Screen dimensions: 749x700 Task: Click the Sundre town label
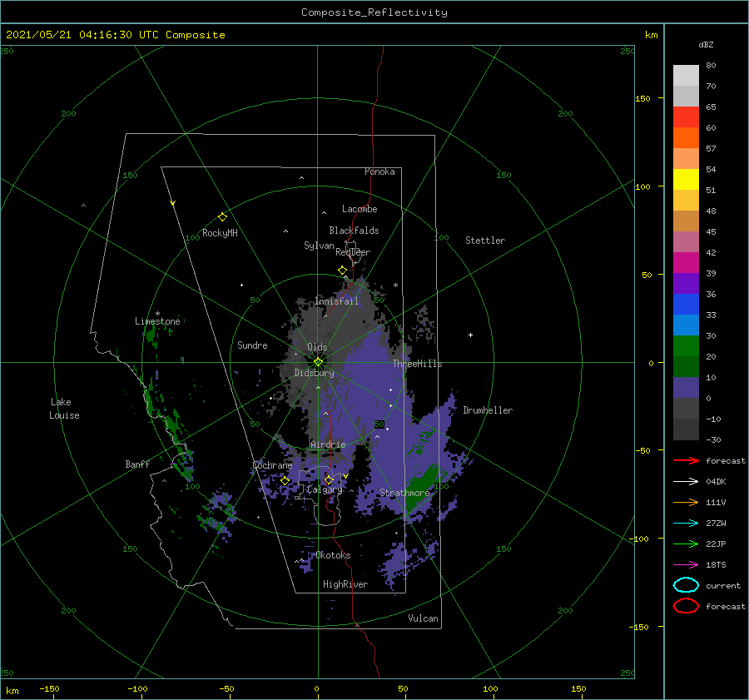pyautogui.click(x=252, y=345)
